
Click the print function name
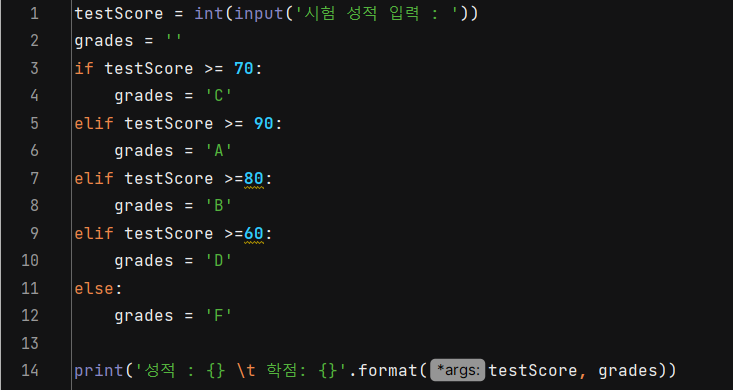(99, 371)
